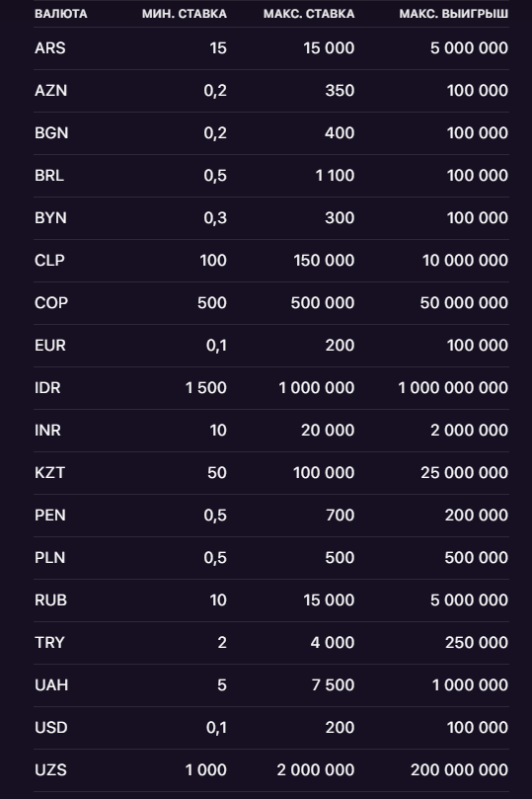Select the CLP currency code
532x799 pixels.
[49, 261]
